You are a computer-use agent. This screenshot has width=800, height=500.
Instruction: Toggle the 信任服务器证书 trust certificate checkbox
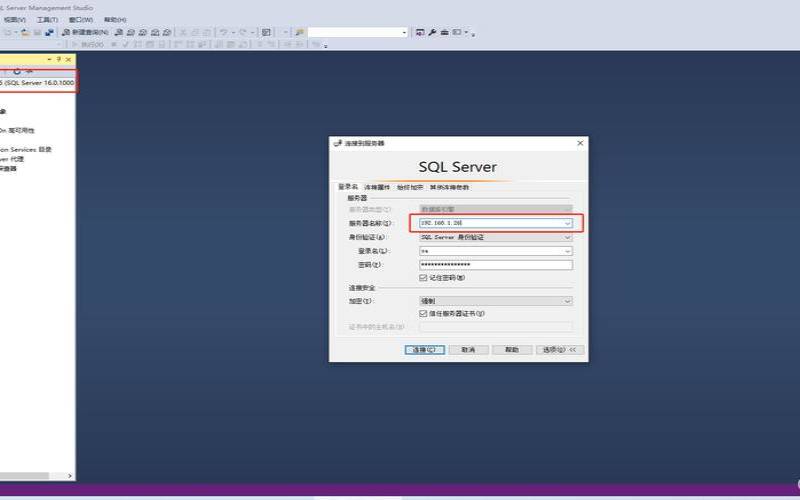click(x=423, y=313)
